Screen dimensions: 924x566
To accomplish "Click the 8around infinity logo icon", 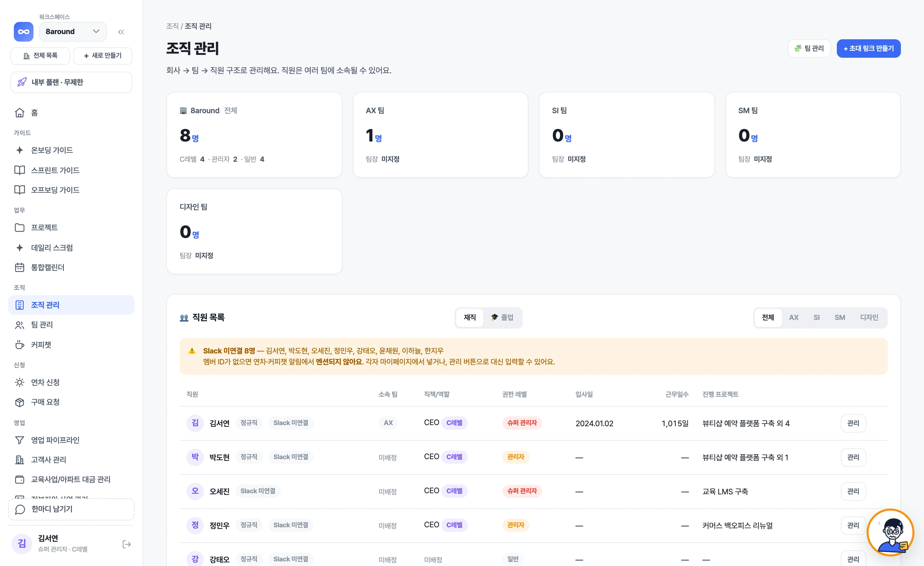I will (x=23, y=32).
